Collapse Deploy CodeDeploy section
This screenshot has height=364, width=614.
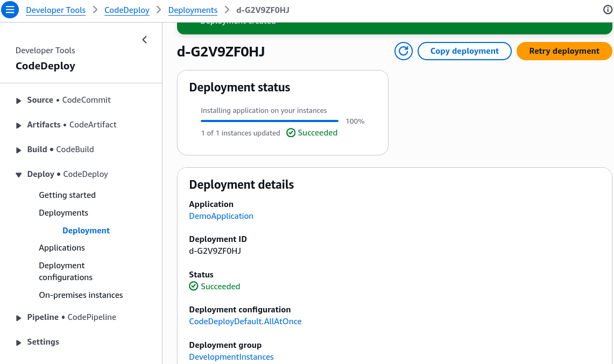tap(18, 175)
